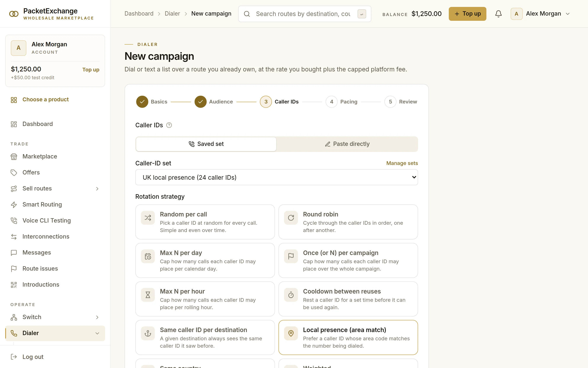This screenshot has height=368, width=588.
Task: Click Choose a product grid icon
Action: (x=14, y=100)
